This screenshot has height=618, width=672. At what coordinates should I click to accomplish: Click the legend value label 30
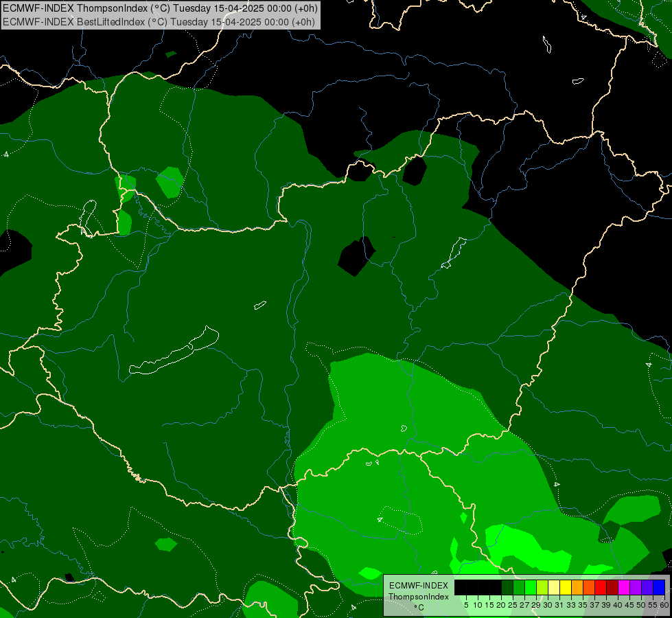coord(548,605)
